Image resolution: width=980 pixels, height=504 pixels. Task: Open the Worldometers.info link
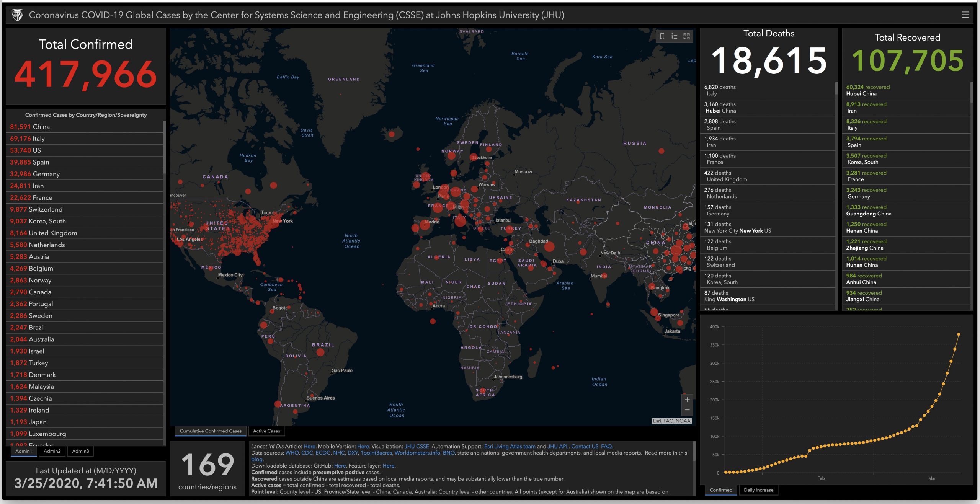[417, 453]
